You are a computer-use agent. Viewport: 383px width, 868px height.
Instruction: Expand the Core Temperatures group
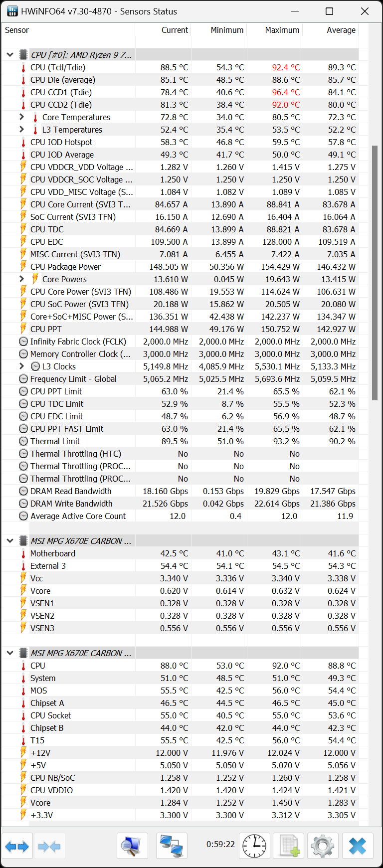point(21,117)
